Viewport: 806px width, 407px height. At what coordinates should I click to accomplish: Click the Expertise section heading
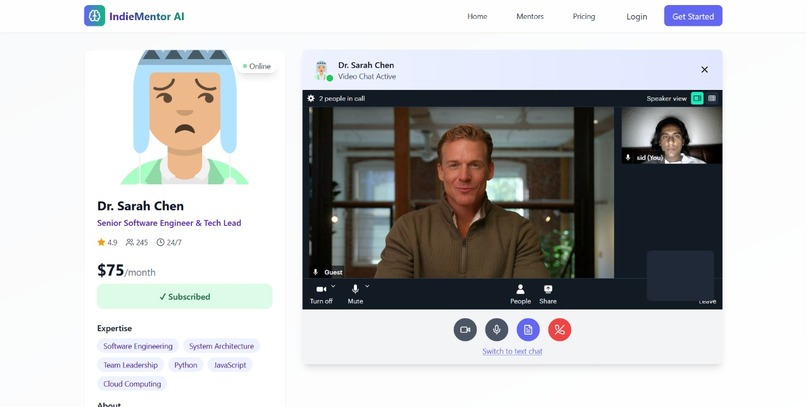115,328
